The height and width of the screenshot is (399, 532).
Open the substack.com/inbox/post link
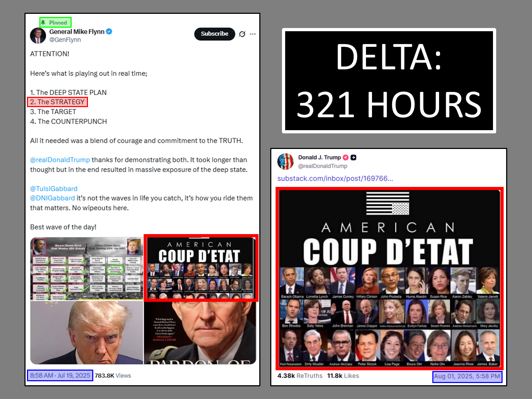[x=335, y=178]
